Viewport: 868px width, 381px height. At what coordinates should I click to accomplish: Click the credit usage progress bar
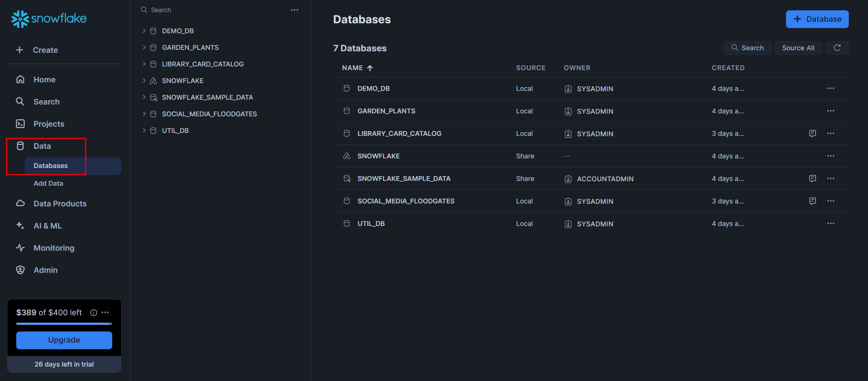(x=64, y=324)
